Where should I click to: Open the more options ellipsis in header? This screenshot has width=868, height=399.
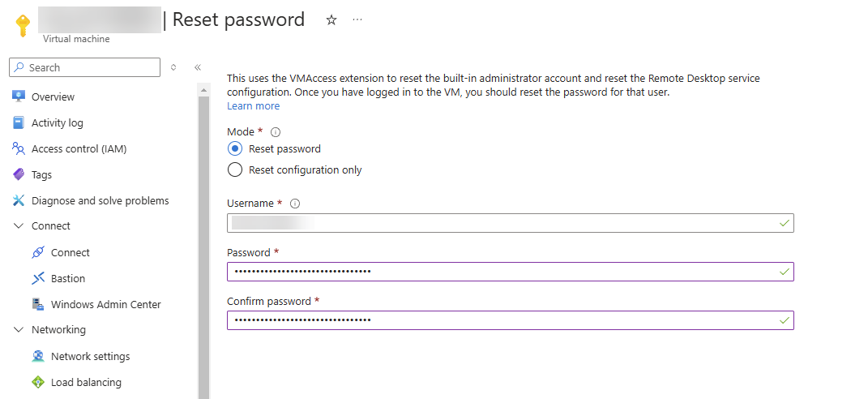click(357, 19)
